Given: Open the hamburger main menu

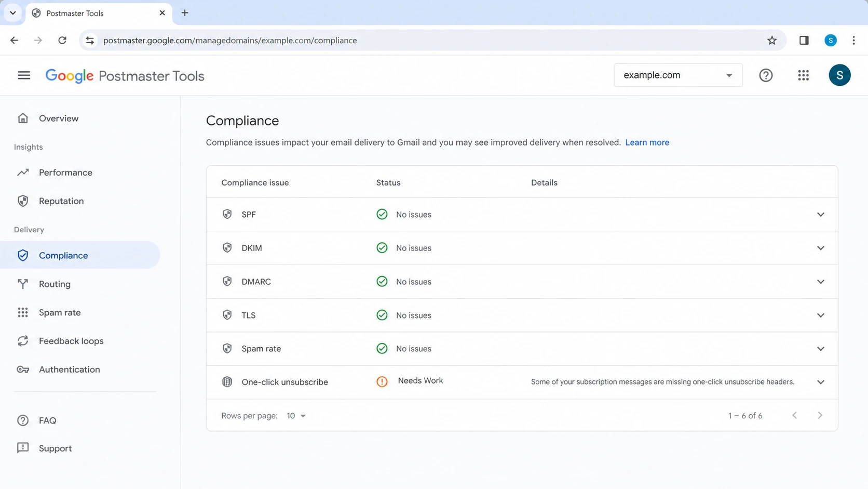Looking at the screenshot, I should coord(24,75).
